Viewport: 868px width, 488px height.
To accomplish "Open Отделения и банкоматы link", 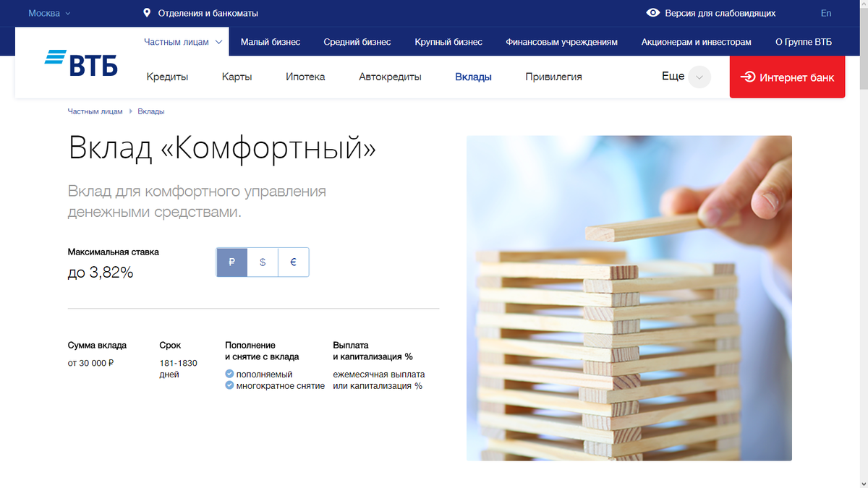I will pos(208,13).
